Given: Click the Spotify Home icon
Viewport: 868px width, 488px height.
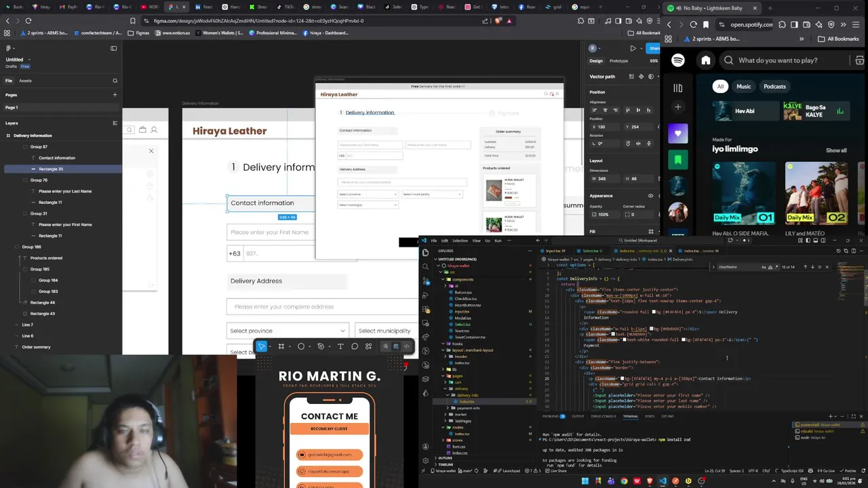Looking at the screenshot, I should (706, 60).
